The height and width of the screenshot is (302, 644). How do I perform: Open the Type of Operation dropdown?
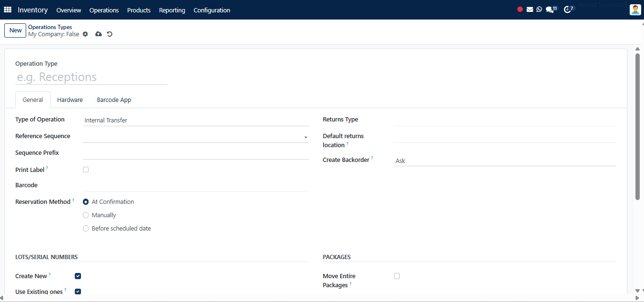click(196, 120)
